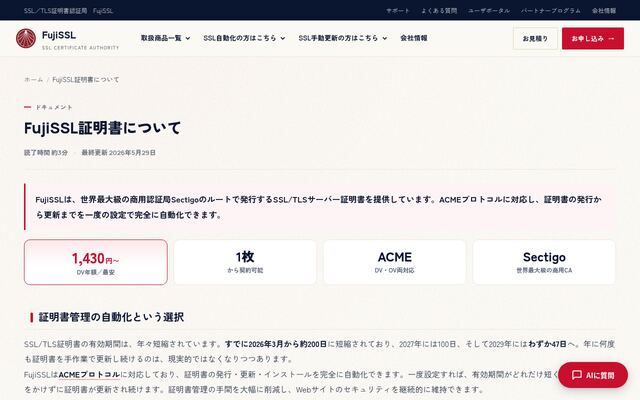Click the FujiSSL round logo icon
The image size is (640, 400).
pos(26,38)
